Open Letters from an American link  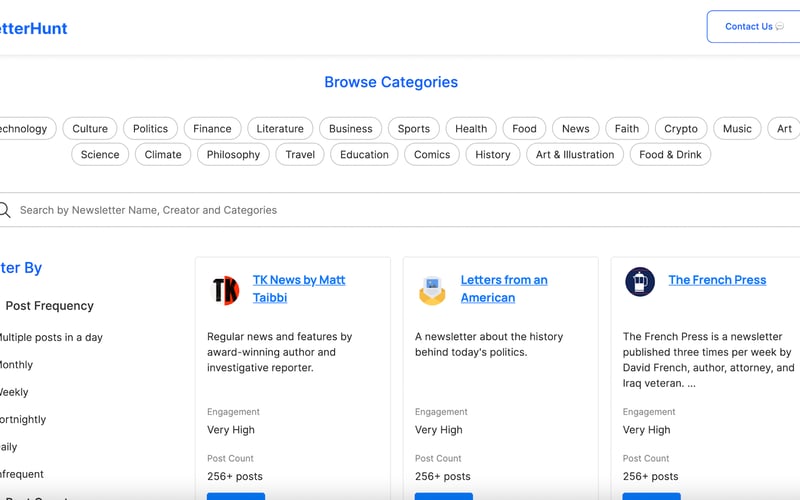(504, 289)
